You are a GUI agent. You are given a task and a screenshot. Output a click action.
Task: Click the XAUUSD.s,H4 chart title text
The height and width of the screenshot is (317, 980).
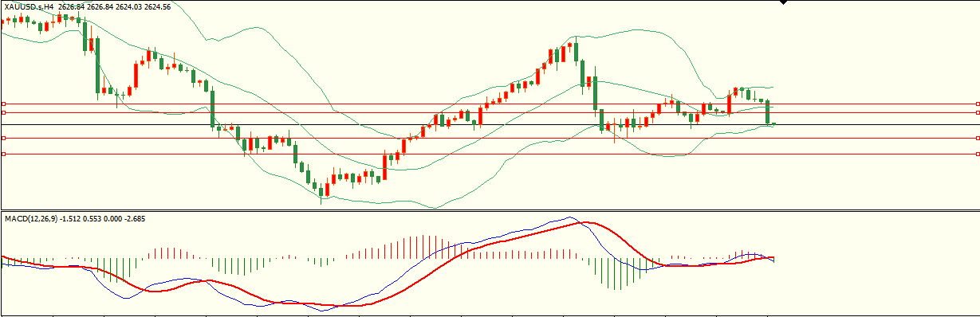point(28,6)
